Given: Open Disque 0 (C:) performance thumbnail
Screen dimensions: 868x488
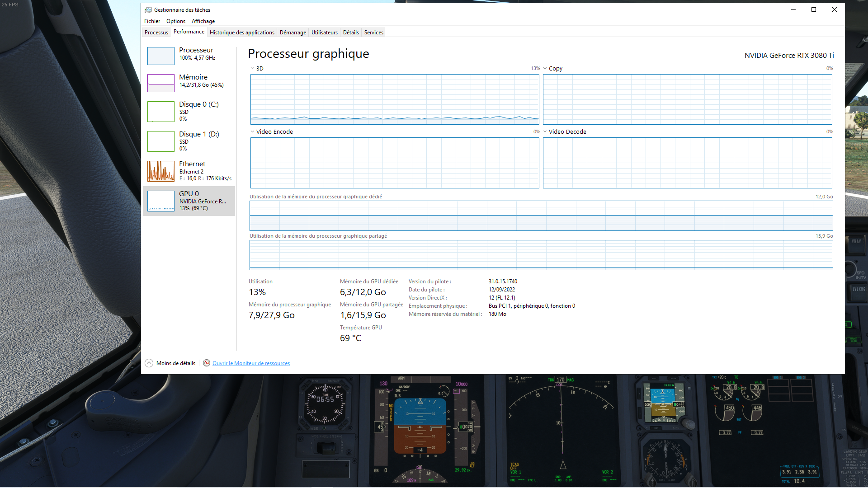Looking at the screenshot, I should [160, 112].
